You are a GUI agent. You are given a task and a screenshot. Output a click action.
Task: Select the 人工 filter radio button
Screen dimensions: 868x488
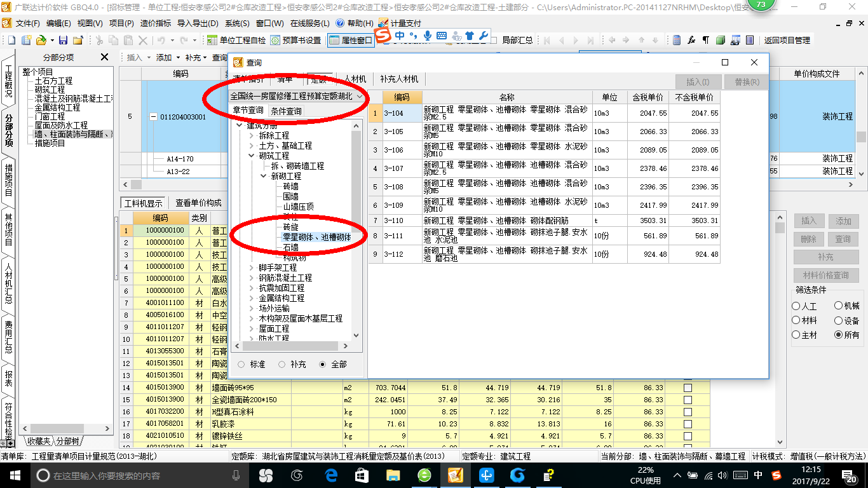796,306
